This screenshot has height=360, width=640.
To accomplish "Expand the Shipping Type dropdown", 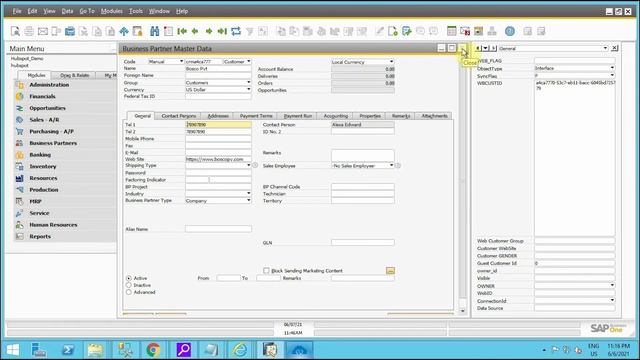I will (x=249, y=165).
